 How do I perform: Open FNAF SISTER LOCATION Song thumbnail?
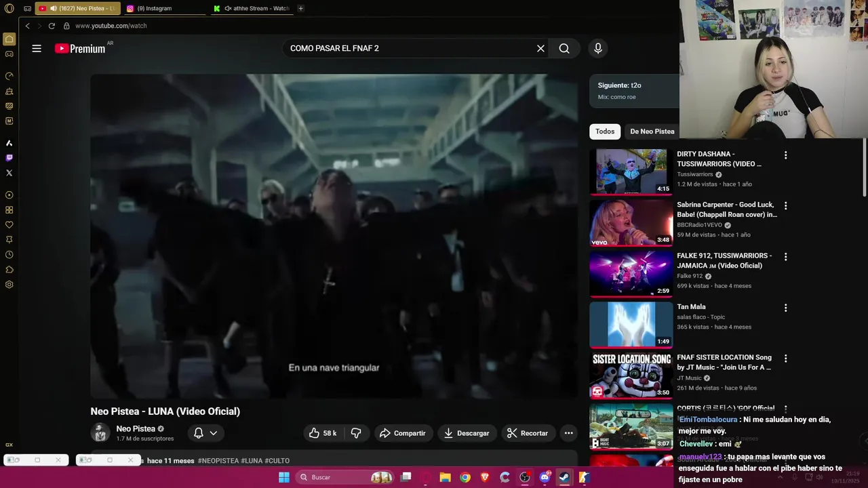[631, 375]
